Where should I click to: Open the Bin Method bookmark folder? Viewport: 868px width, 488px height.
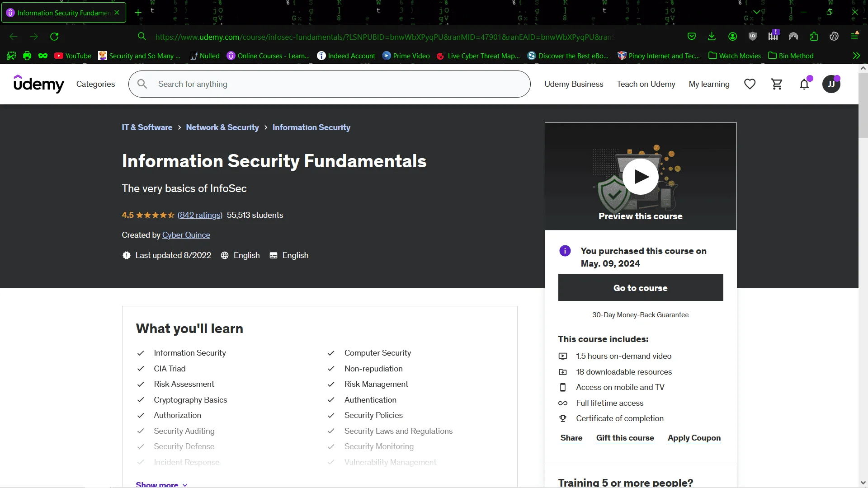(x=791, y=56)
